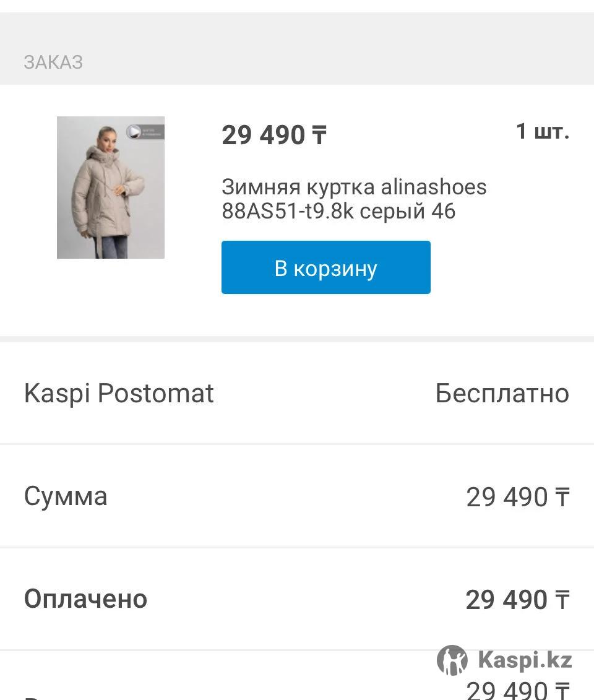Tap the «Сумма» row label
Image resolution: width=594 pixels, height=700 pixels.
point(66,496)
